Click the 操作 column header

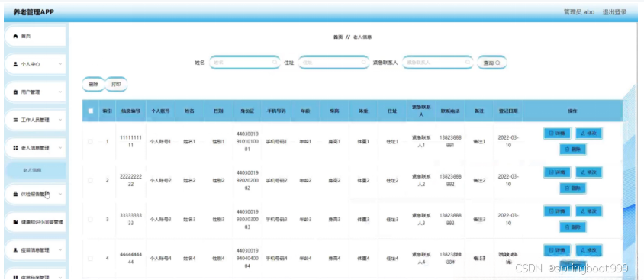(x=572, y=111)
